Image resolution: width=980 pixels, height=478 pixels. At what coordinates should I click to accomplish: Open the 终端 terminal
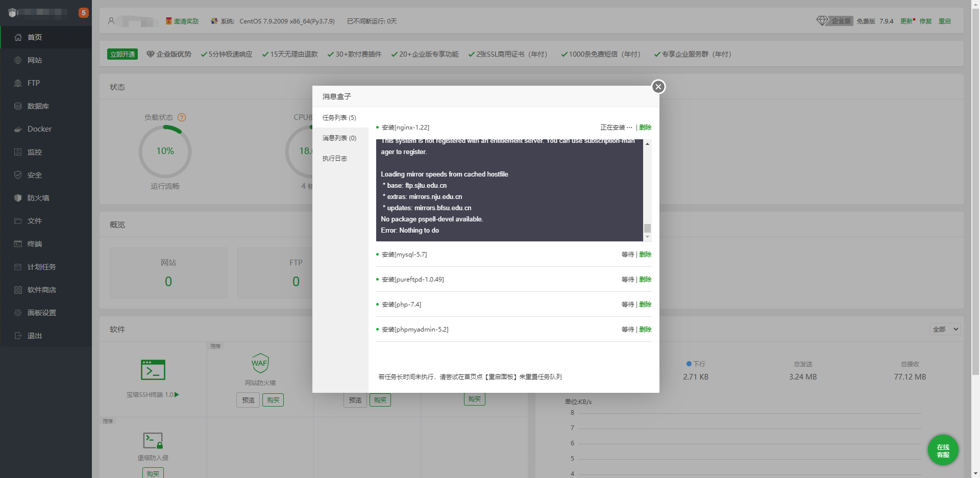pyautogui.click(x=35, y=243)
